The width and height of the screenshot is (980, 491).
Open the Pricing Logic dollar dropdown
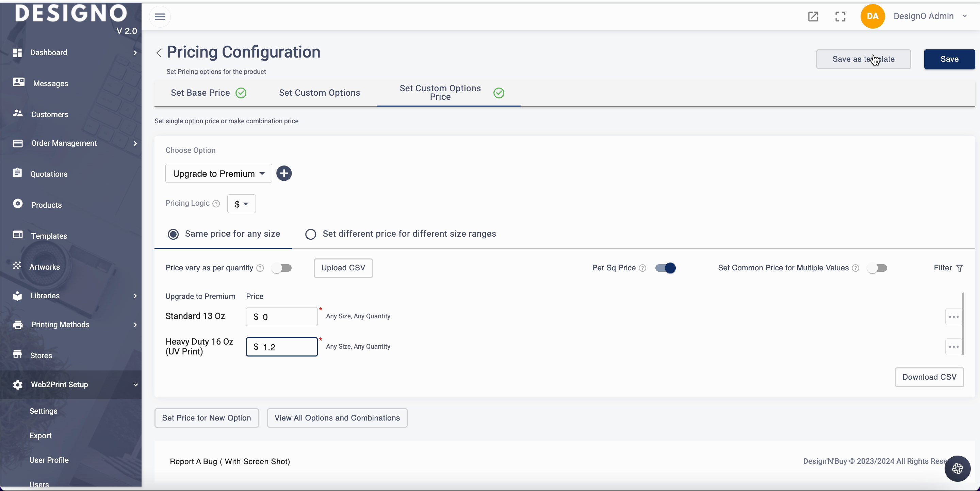241,204
